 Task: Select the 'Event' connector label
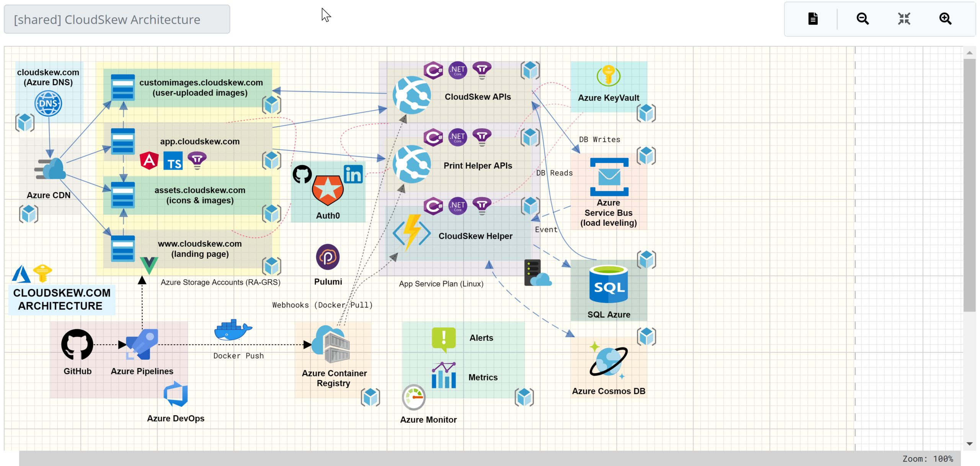pos(546,230)
